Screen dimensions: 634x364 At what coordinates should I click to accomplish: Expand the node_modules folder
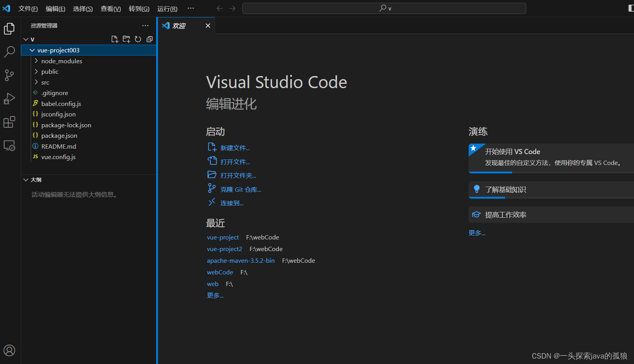point(36,61)
